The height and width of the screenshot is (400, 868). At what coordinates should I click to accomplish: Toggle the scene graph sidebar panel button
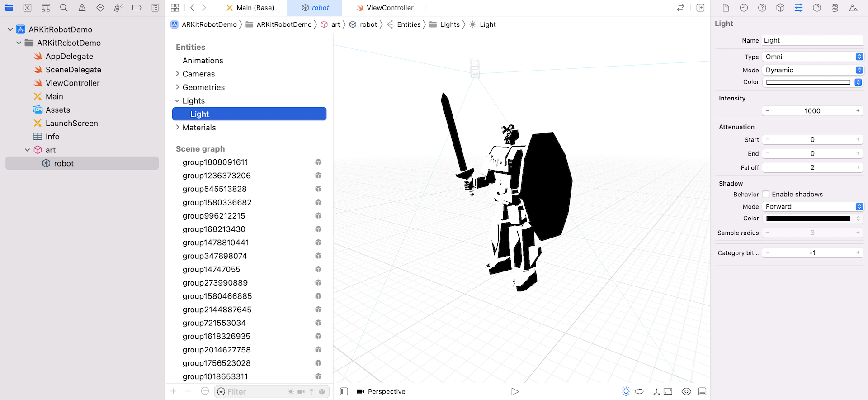[x=344, y=391]
